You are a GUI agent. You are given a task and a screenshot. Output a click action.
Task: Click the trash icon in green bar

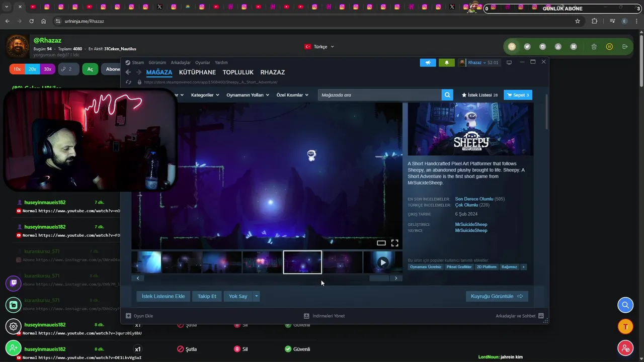594,47
